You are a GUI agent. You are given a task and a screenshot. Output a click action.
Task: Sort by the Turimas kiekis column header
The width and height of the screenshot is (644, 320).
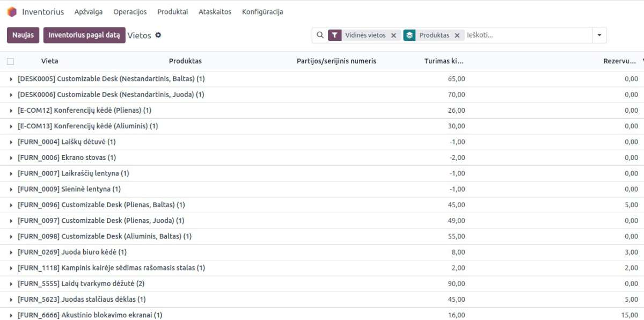[x=444, y=61]
